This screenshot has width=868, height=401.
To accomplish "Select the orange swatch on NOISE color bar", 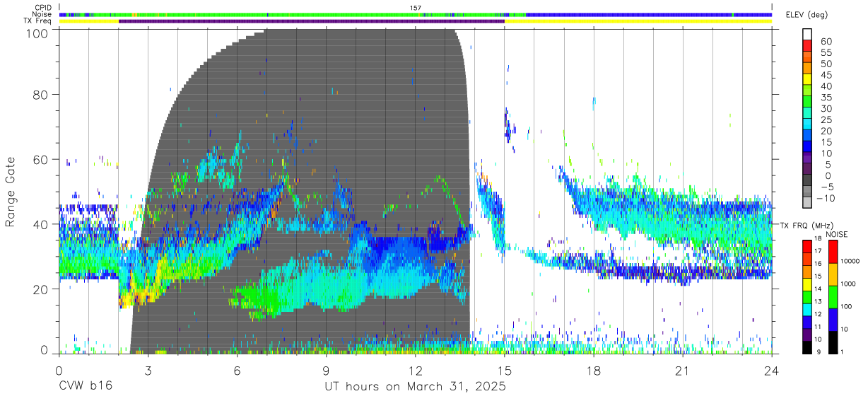I will 832,274.
